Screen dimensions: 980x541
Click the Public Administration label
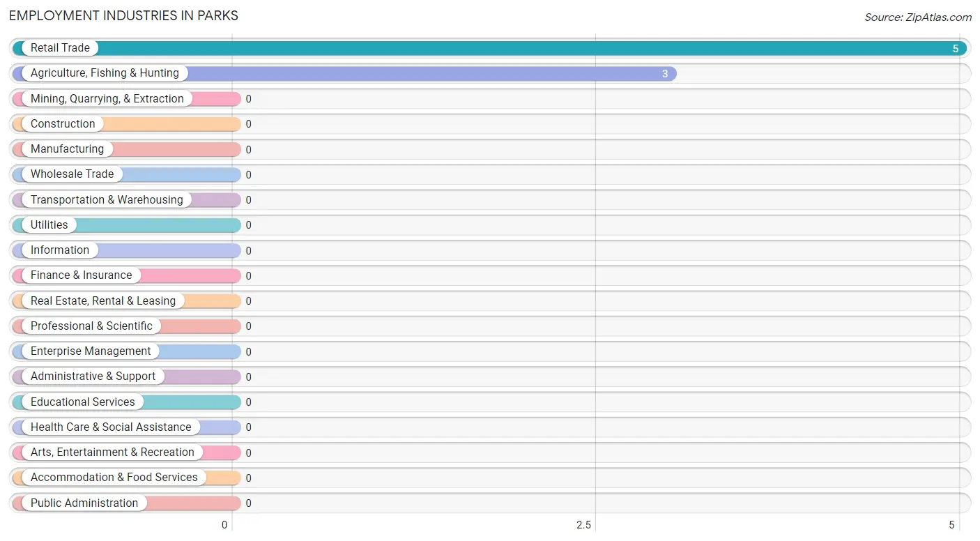point(84,503)
